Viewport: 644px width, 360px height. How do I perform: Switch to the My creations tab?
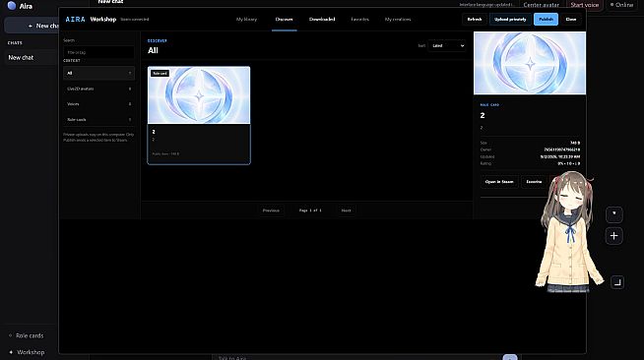click(x=398, y=20)
